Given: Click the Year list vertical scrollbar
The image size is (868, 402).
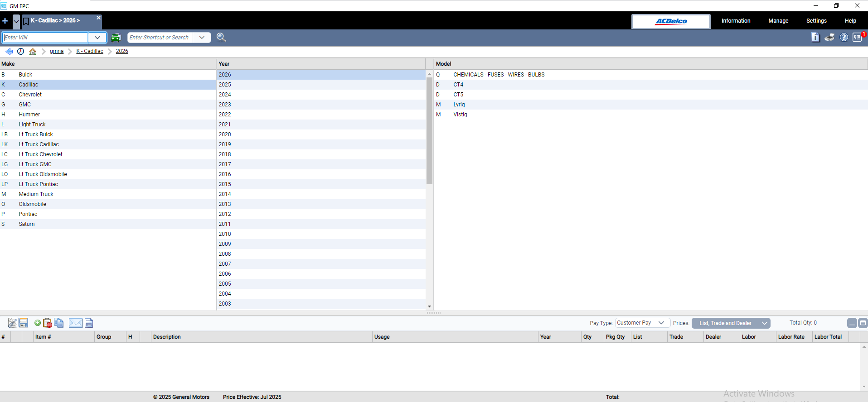Looking at the screenshot, I should click(429, 131).
